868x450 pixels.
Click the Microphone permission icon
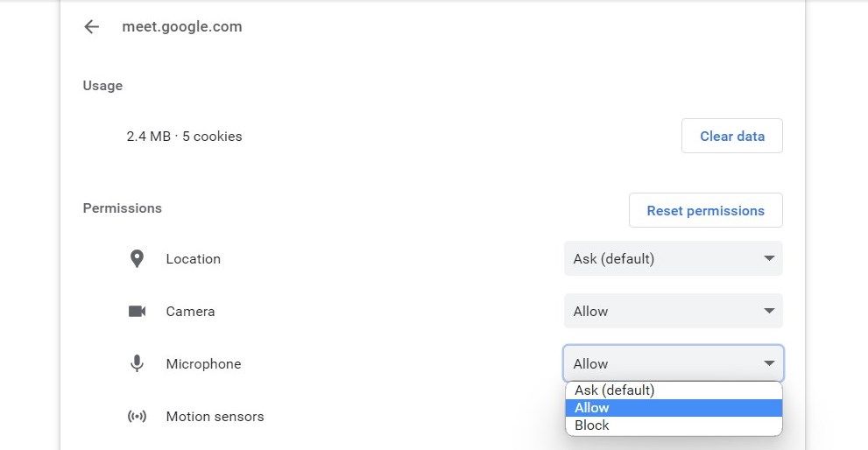click(x=137, y=364)
